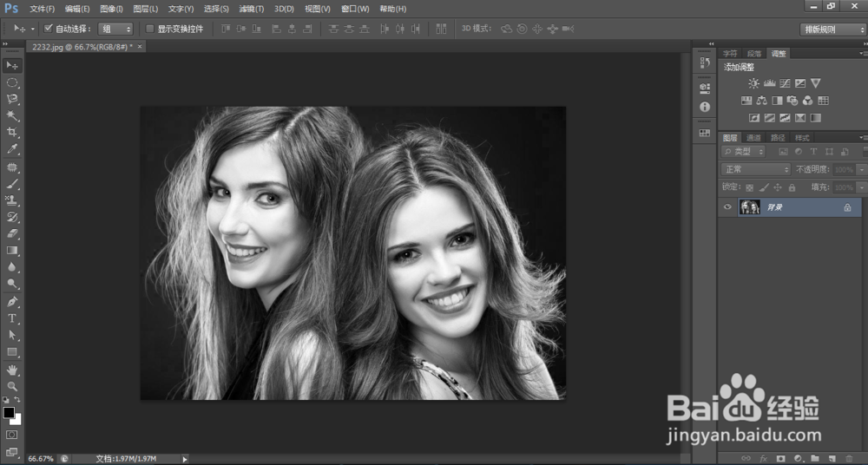This screenshot has height=465, width=868.
Task: Open the 排版规则 workspace dropdown
Action: point(833,29)
